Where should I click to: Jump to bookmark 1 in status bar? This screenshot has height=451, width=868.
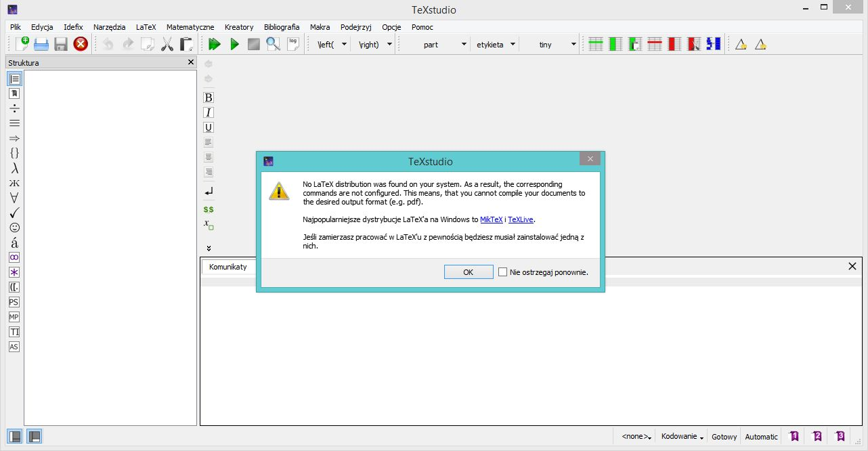click(x=794, y=436)
